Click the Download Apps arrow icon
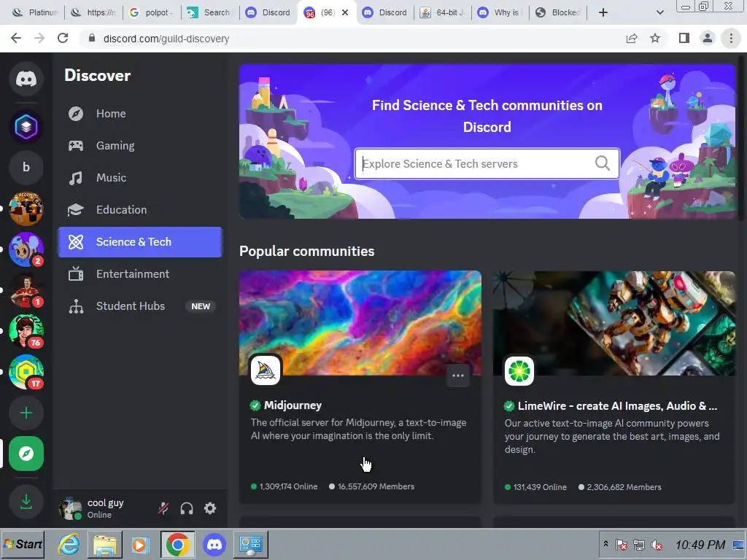The height and width of the screenshot is (560, 747). [26, 502]
